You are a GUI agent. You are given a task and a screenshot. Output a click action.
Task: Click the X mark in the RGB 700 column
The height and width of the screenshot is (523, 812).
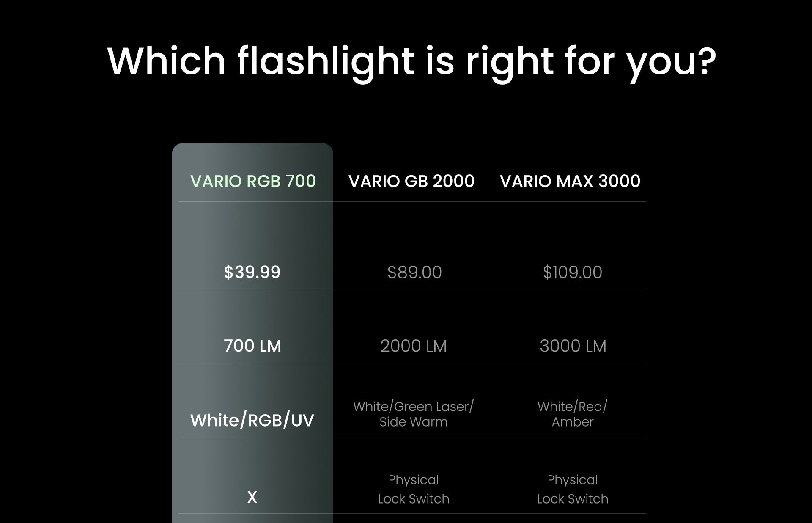click(252, 497)
